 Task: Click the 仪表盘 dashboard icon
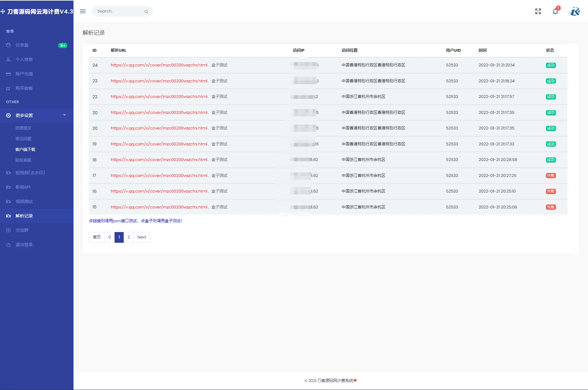coord(9,45)
